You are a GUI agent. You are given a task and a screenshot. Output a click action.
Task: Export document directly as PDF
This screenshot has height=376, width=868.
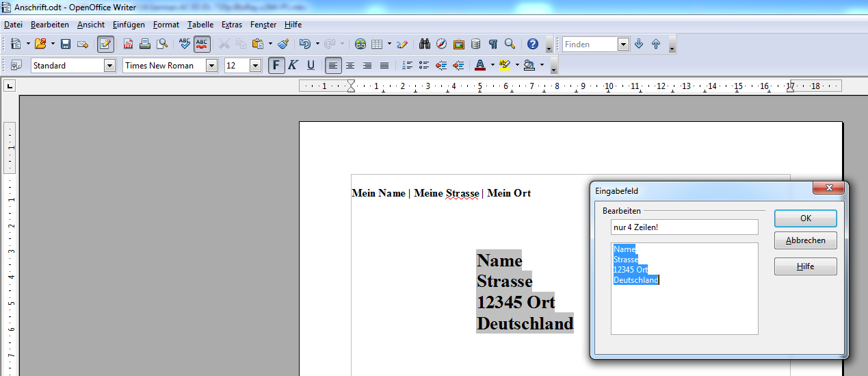pyautogui.click(x=128, y=45)
